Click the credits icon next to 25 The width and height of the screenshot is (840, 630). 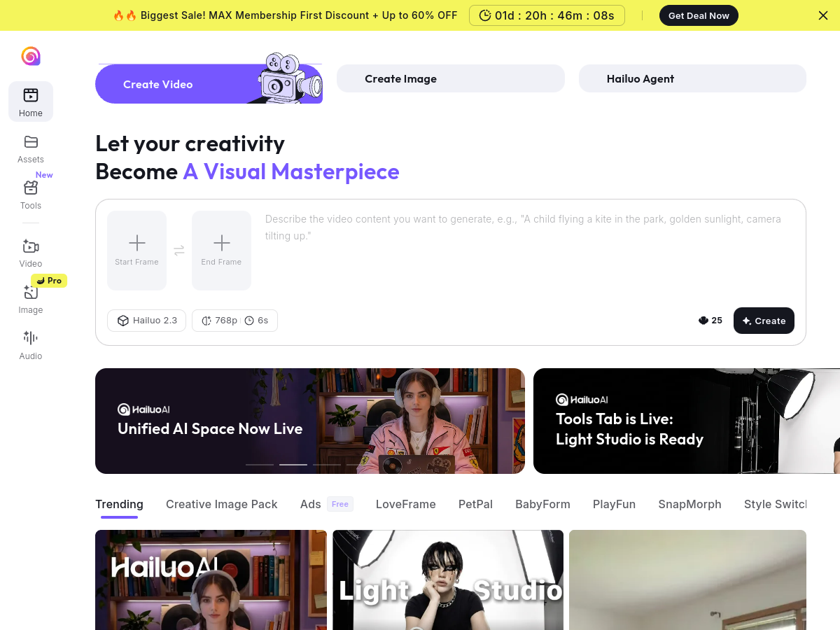point(703,320)
